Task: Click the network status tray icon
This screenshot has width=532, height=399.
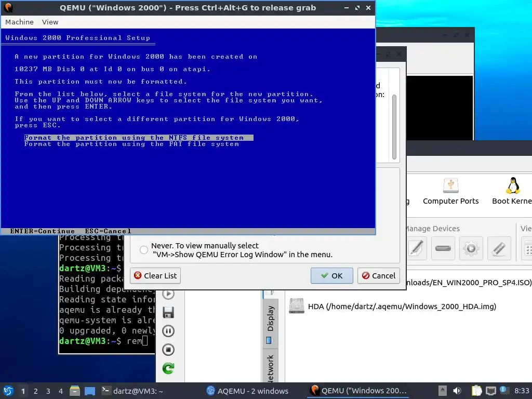Action: pyautogui.click(x=490, y=391)
